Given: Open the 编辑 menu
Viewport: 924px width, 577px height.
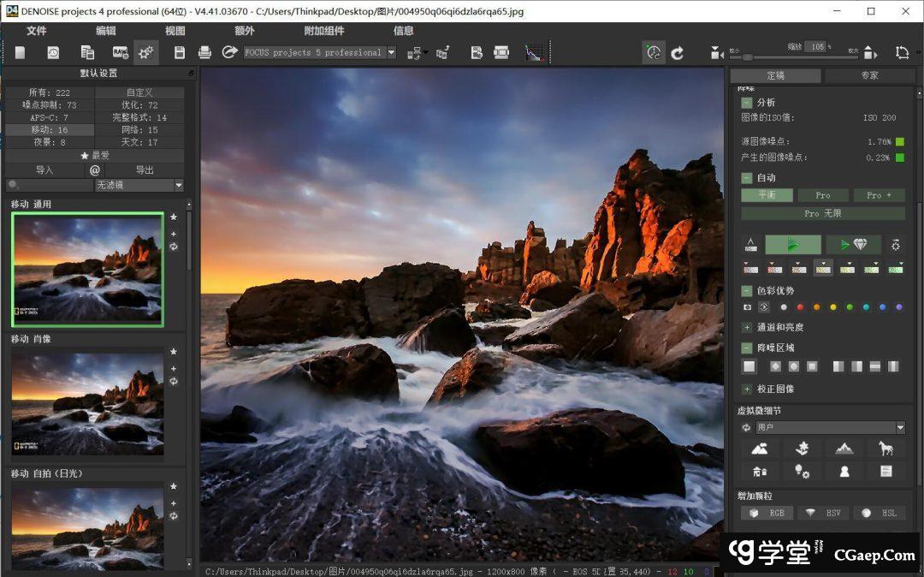Looking at the screenshot, I should click(106, 31).
